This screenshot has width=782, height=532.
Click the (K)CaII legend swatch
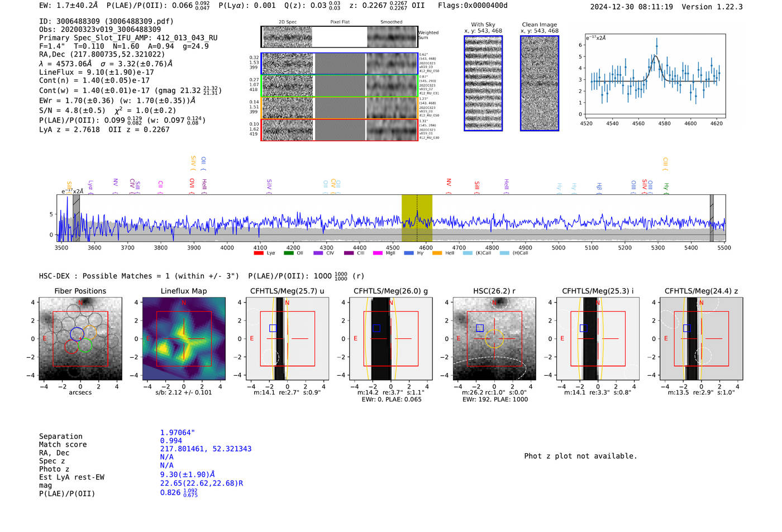tap(468, 253)
